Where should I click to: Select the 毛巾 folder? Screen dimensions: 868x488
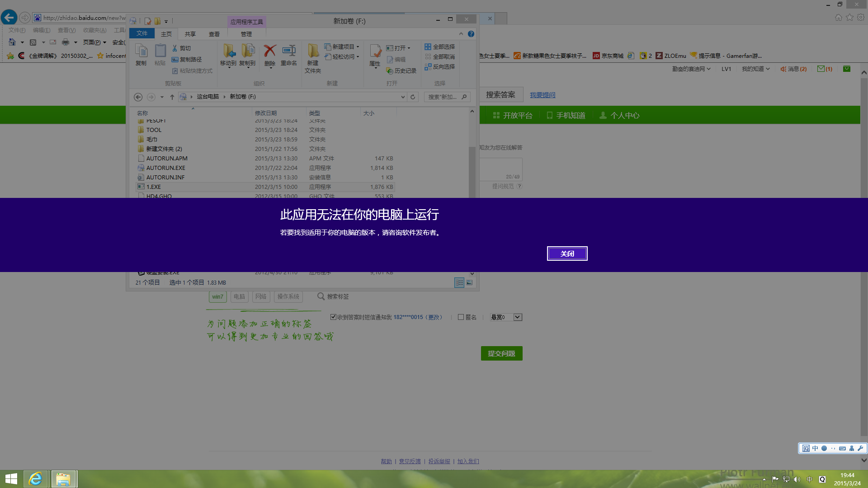(151, 140)
